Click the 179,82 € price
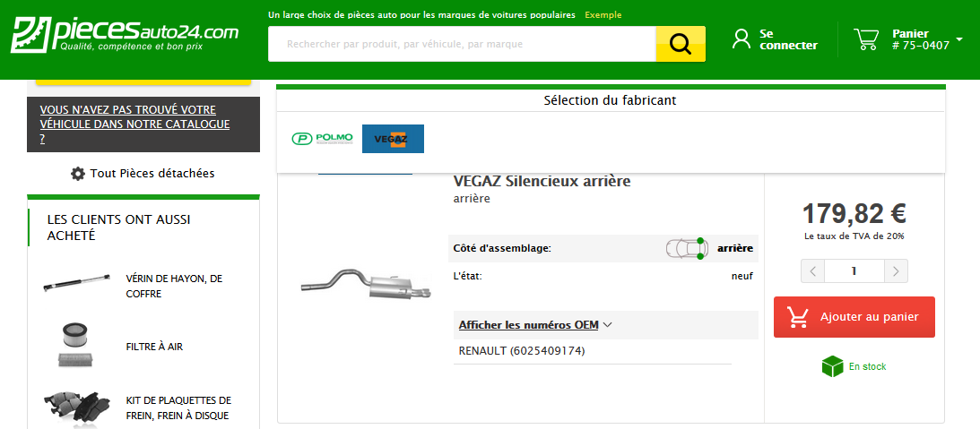This screenshot has width=980, height=429. click(x=854, y=213)
